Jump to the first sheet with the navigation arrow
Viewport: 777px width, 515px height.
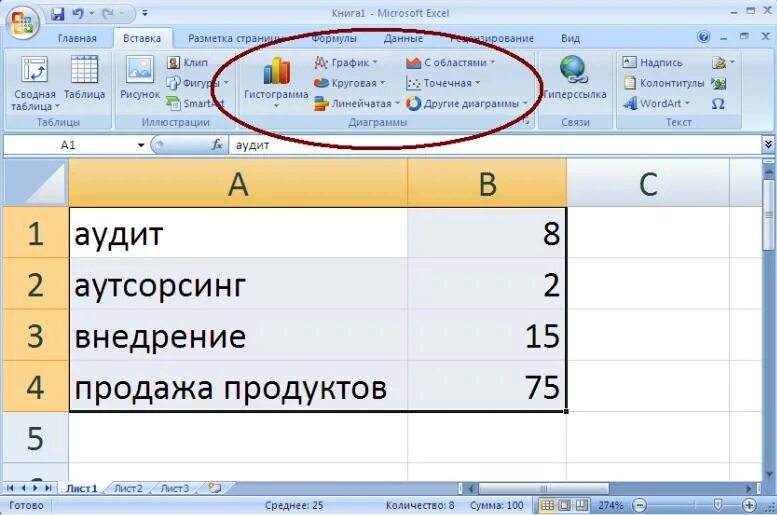click(x=10, y=488)
